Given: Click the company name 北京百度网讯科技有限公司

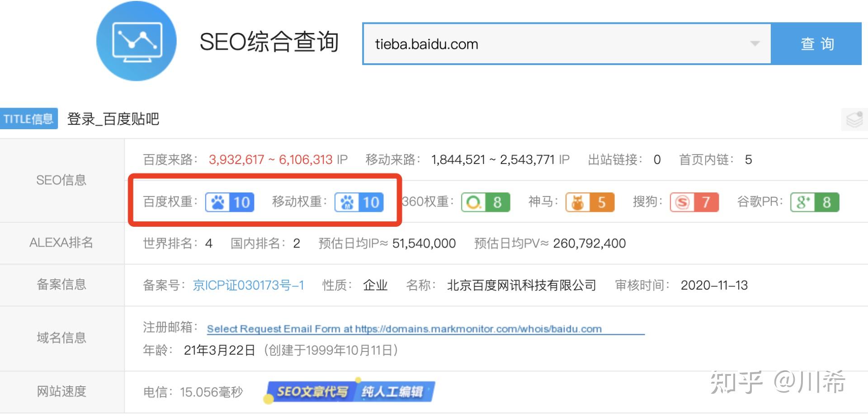Looking at the screenshot, I should 522,286.
